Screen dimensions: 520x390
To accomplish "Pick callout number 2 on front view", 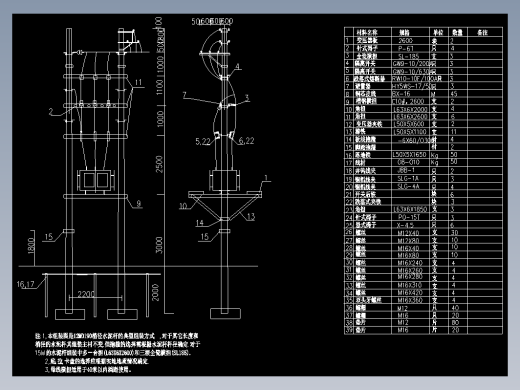I will coord(51,112).
